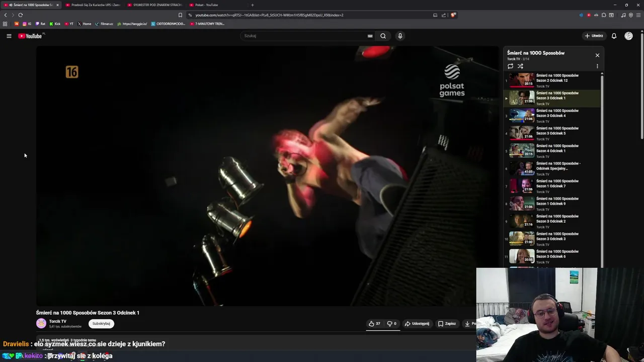Image resolution: width=644 pixels, height=362 pixels.
Task: Select playlist item Sezon 1 Odcinek 7
Action: pos(552,186)
